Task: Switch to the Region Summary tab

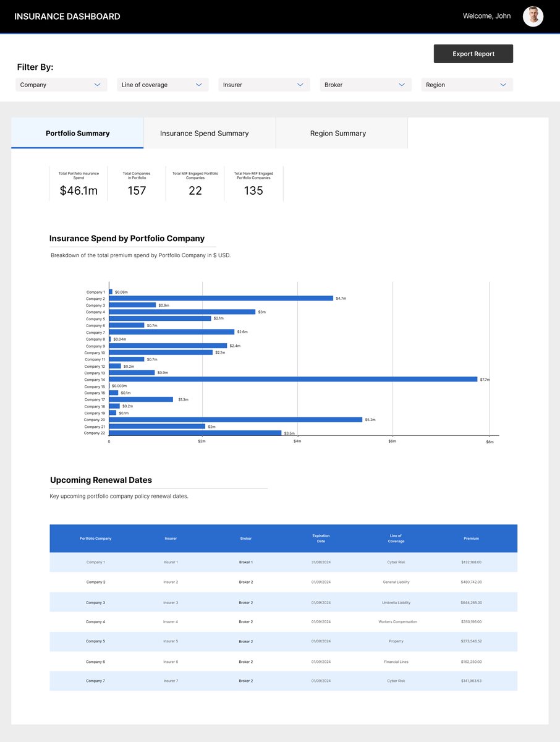Action: point(342,133)
